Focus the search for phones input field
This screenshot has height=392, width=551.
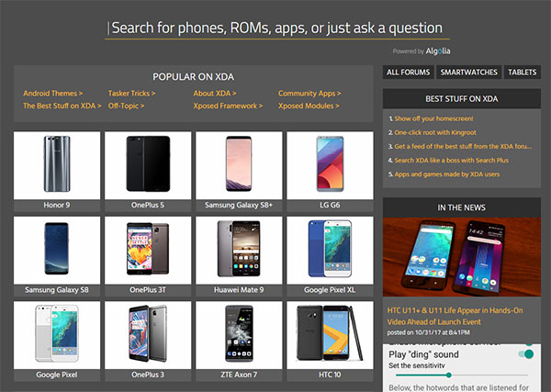(277, 28)
